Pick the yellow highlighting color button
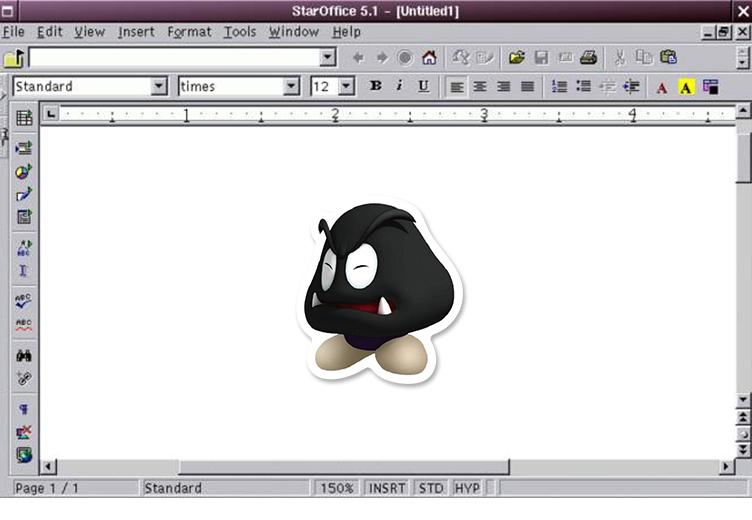752x520 pixels. (x=686, y=87)
